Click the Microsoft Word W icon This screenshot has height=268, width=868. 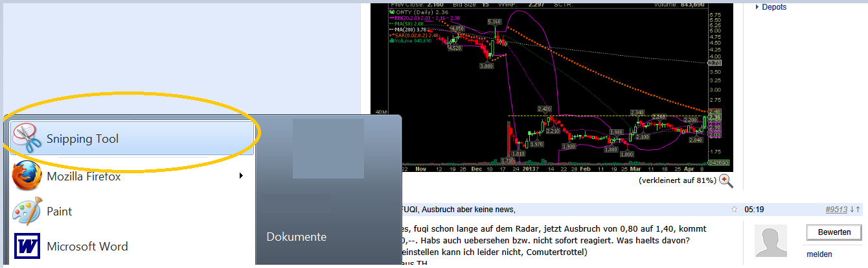27,246
